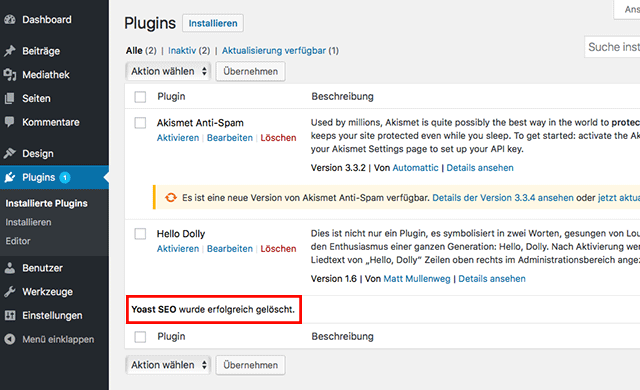Image resolution: width=640 pixels, height=390 pixels.
Task: Select the Kommentare speech bubble icon
Action: coord(10,122)
